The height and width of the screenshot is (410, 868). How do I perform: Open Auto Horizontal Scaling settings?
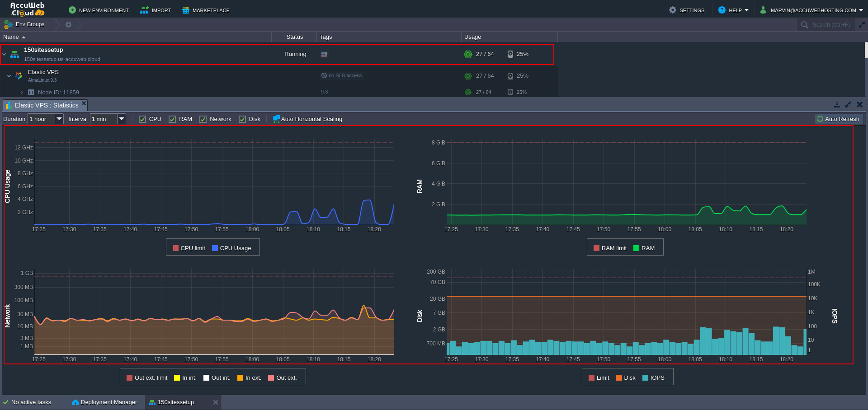point(307,119)
